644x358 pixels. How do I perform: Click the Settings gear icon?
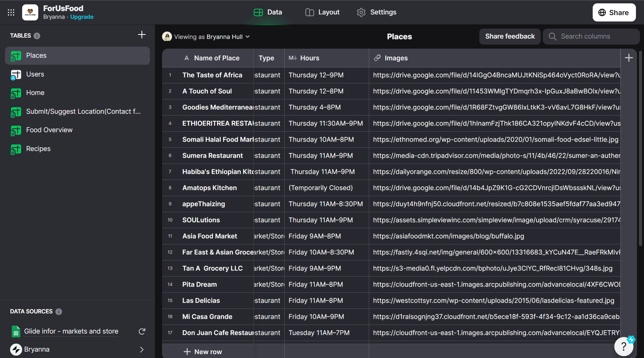click(x=361, y=12)
